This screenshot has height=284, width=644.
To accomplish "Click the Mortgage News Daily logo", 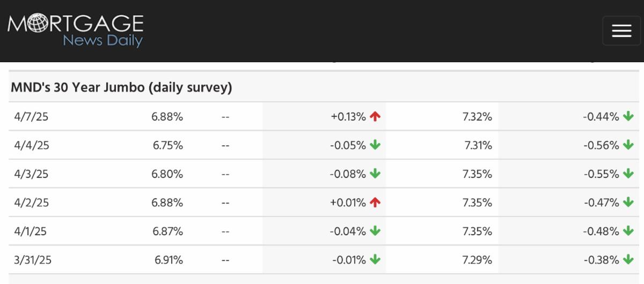I will pos(76,31).
